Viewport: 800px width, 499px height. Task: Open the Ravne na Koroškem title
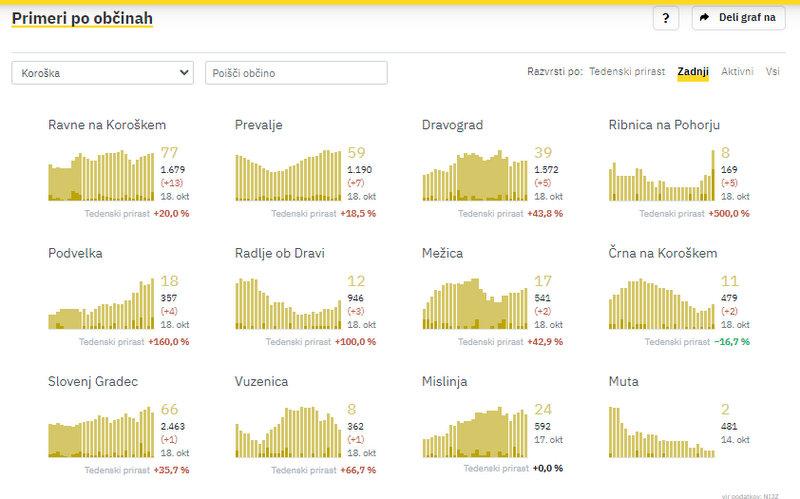pos(107,125)
